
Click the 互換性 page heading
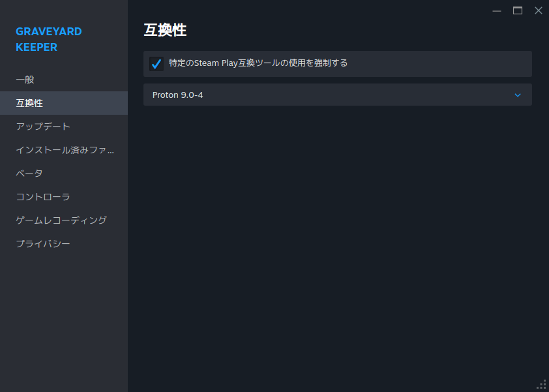(165, 30)
